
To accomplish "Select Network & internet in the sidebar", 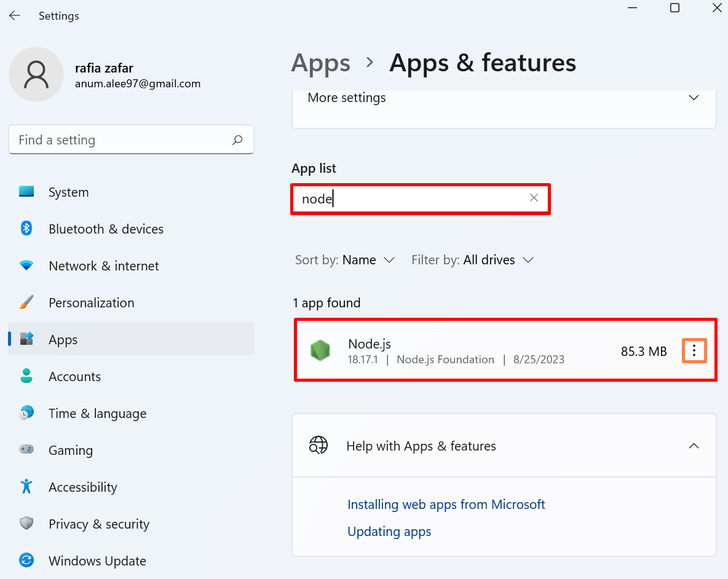I will pyautogui.click(x=132, y=266).
